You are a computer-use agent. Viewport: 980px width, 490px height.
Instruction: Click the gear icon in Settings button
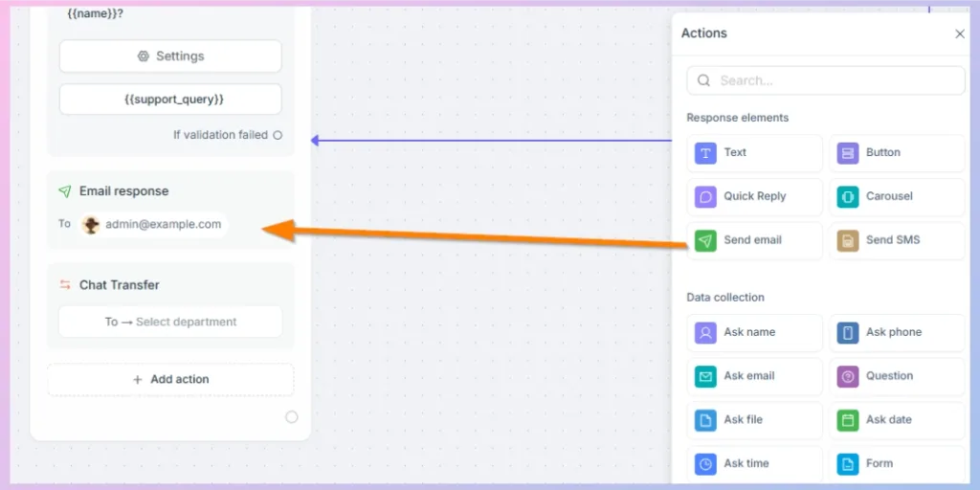[144, 56]
